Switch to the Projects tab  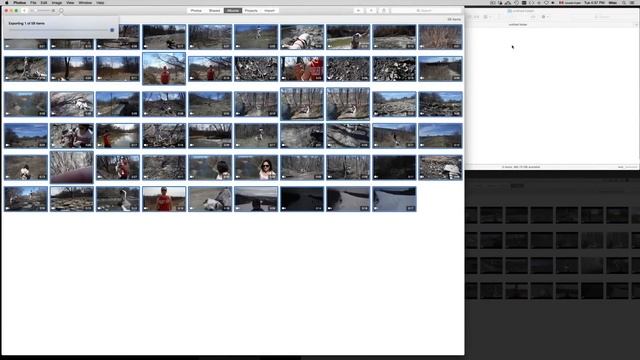pyautogui.click(x=251, y=11)
